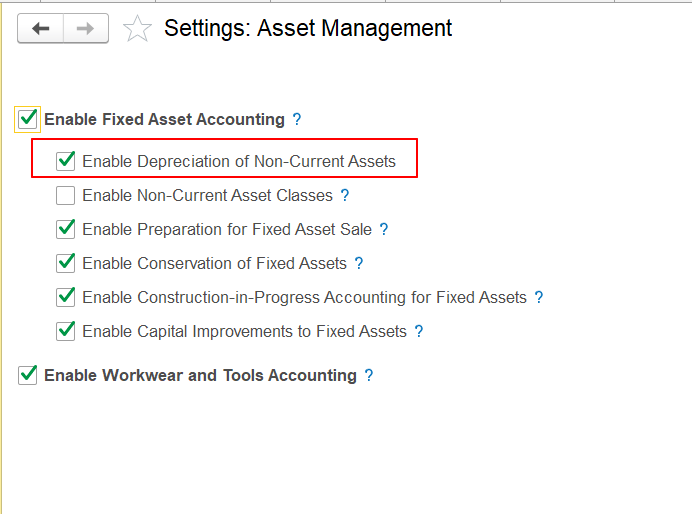Toggle Enable Fixed Asset Accounting checkbox
The height and width of the screenshot is (514, 692).
28,119
